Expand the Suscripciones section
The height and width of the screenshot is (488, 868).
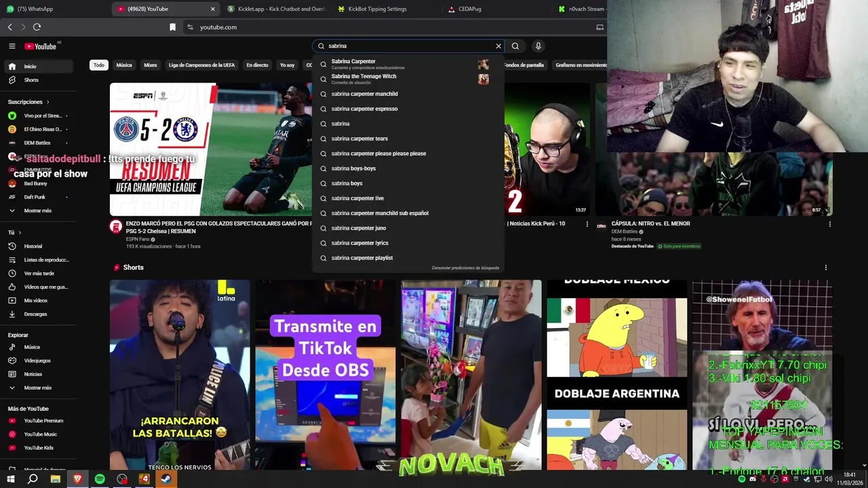click(x=29, y=102)
